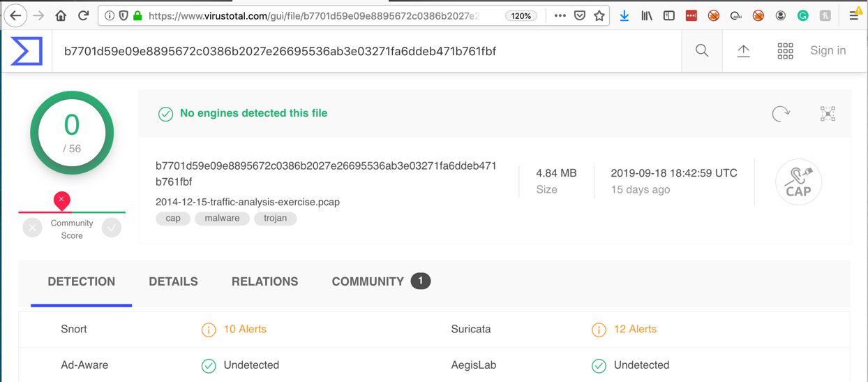The image size is (868, 382).
Task: Click the Suricata 12 Alerts link
Action: click(634, 329)
